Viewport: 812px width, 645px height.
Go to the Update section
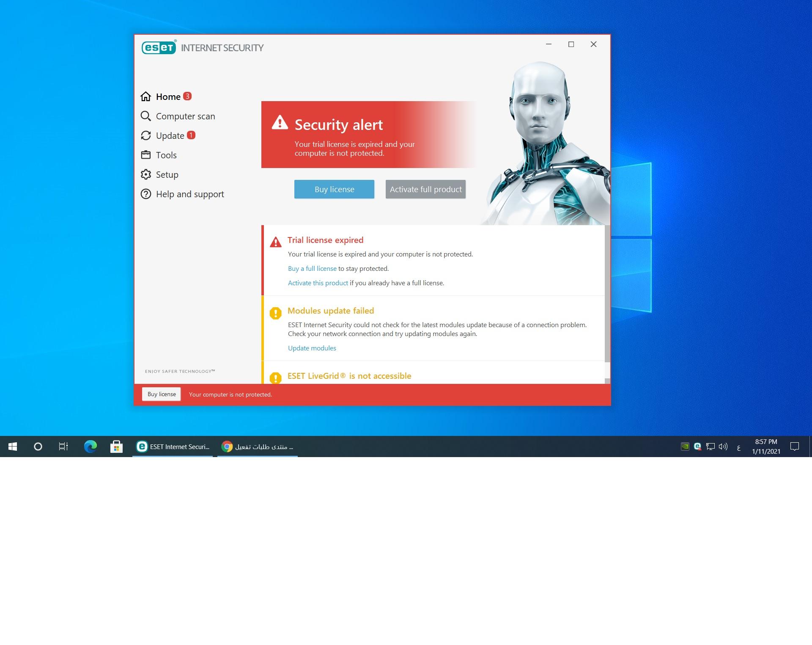168,135
